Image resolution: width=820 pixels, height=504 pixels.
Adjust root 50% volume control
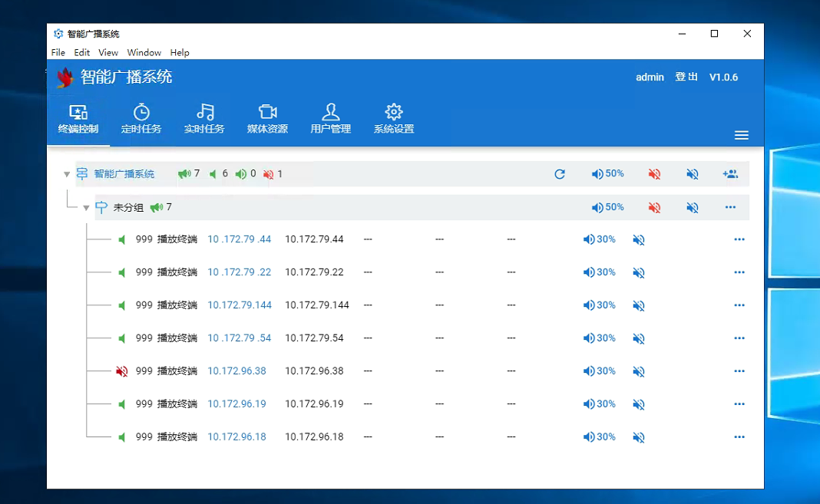click(607, 174)
